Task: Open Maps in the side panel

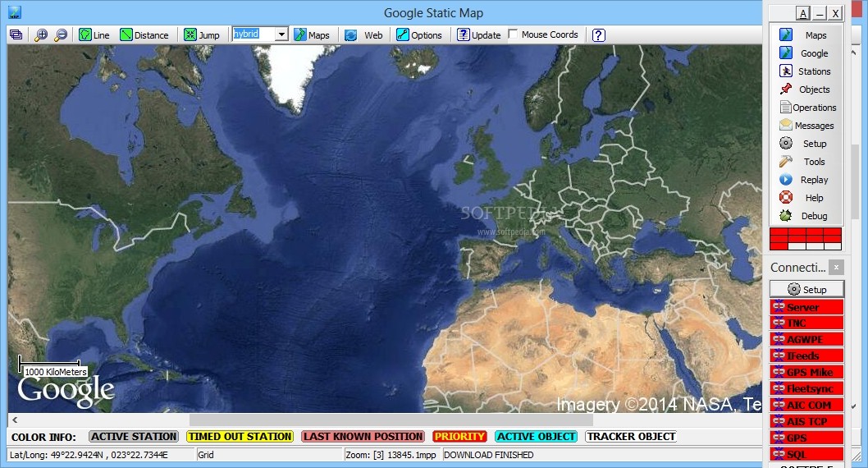Action: coord(806,34)
